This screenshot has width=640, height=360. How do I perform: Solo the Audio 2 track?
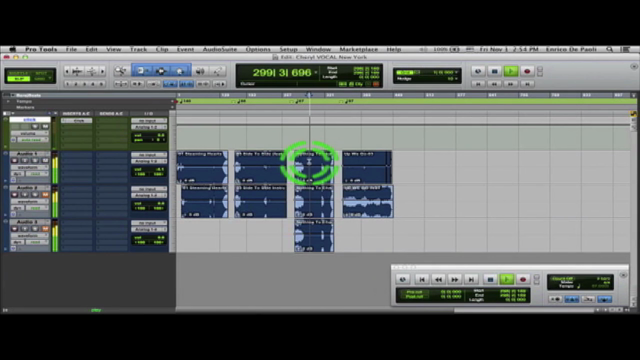35,195
